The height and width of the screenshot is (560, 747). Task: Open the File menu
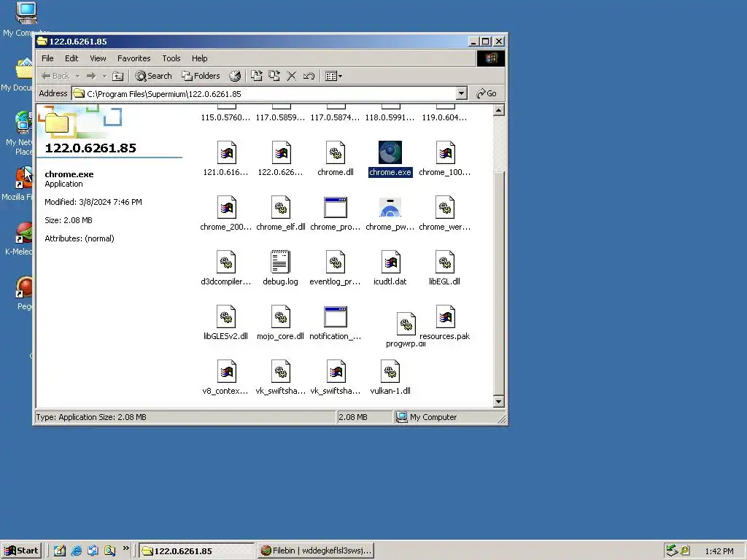click(47, 58)
